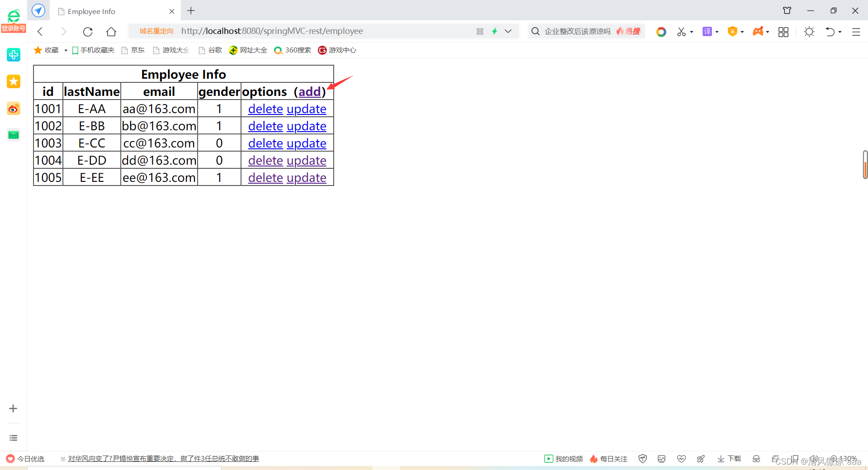Delete employee 1001 E-AA
Screen dimensions: 868x470
click(265, 109)
